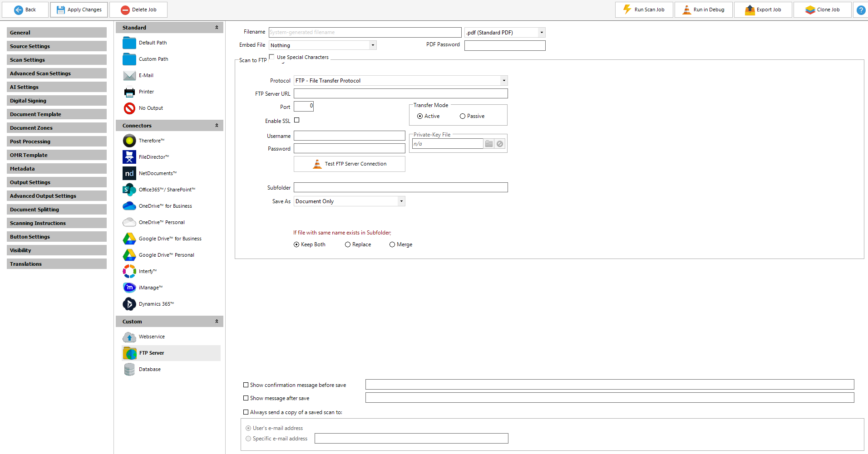This screenshot has width=868, height=454.
Task: Select the Google Drive for Business icon
Action: [129, 239]
